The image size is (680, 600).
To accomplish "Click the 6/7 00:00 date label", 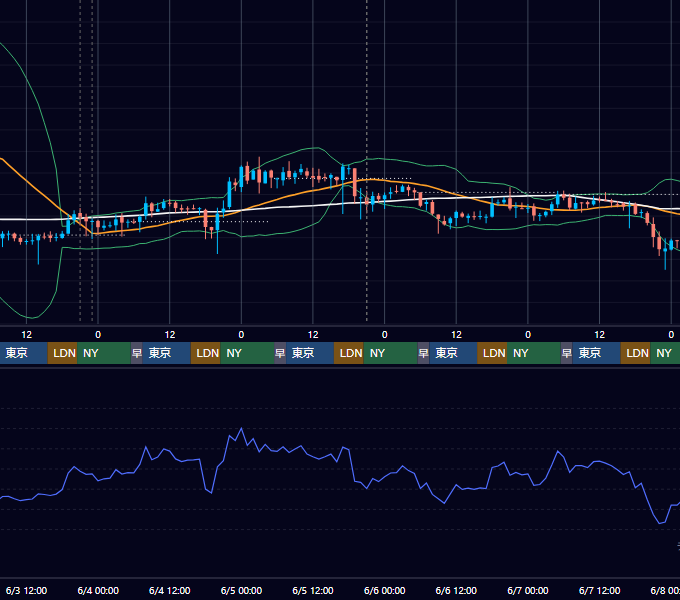I will (528, 590).
